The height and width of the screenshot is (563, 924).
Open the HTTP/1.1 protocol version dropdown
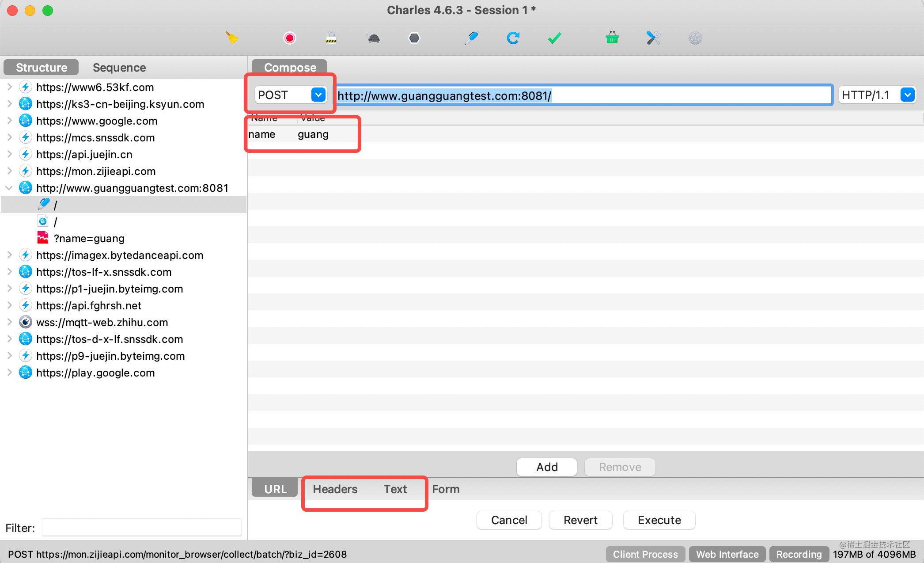point(907,95)
